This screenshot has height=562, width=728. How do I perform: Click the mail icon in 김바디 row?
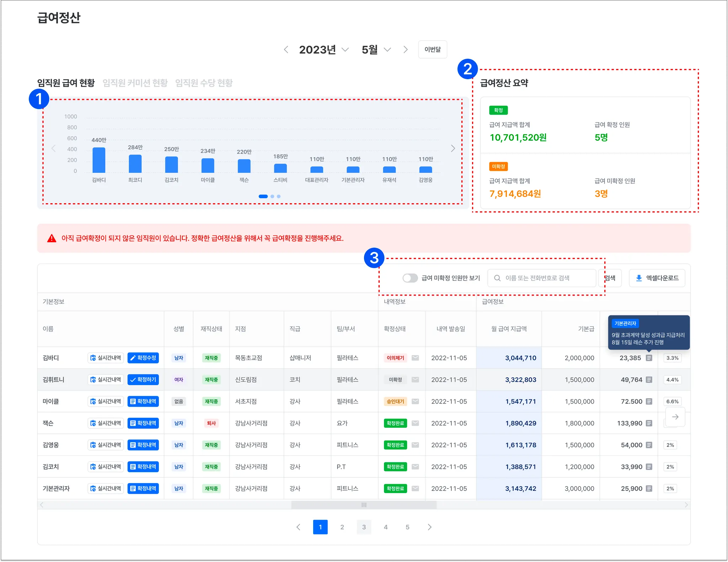pyautogui.click(x=415, y=358)
